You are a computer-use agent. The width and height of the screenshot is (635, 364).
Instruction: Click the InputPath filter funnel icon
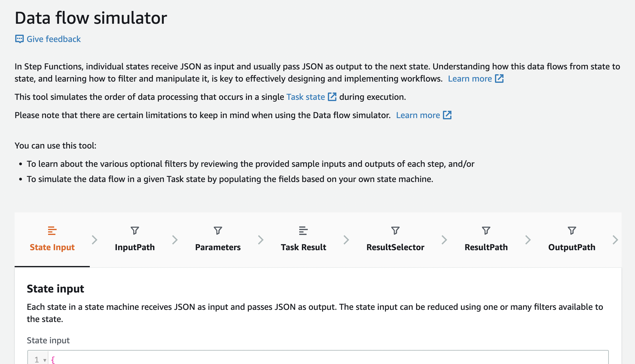click(x=135, y=231)
